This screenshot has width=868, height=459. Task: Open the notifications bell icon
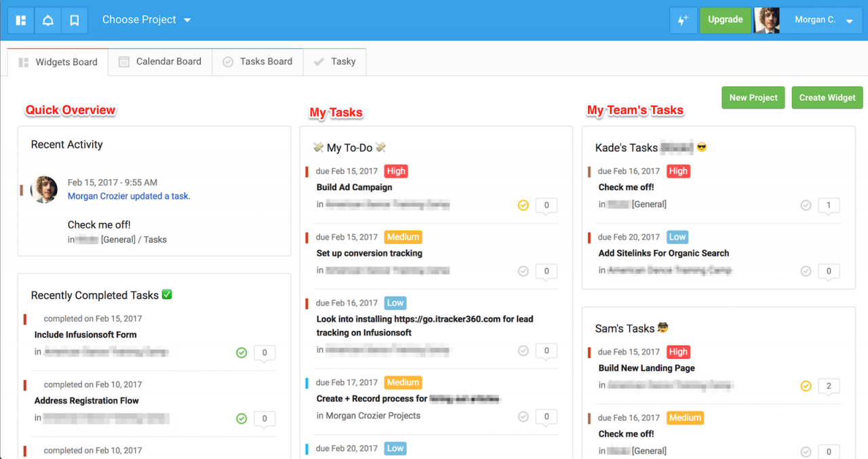[x=47, y=20]
